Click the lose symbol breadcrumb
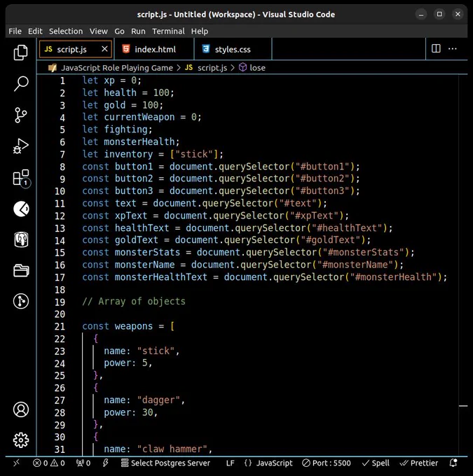The width and height of the screenshot is (473, 476). 257,68
